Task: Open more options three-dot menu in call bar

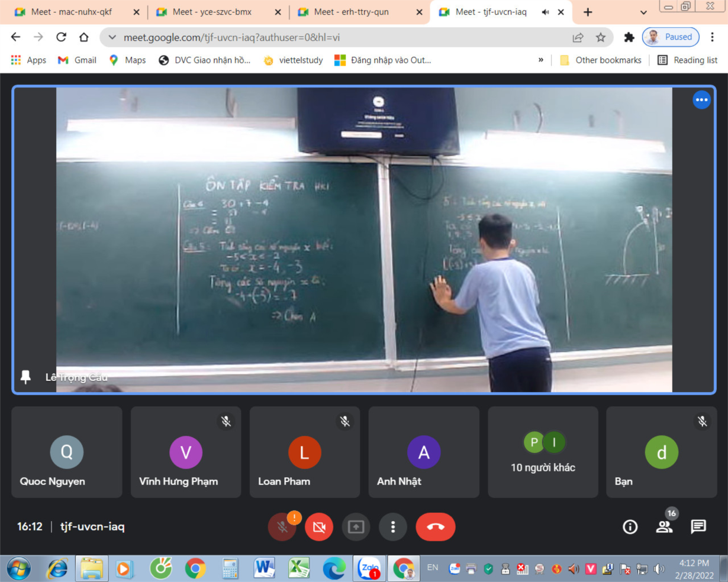Action: click(393, 526)
